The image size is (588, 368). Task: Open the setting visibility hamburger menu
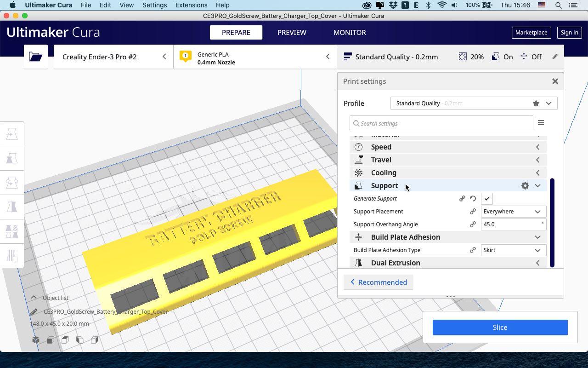[x=541, y=123]
